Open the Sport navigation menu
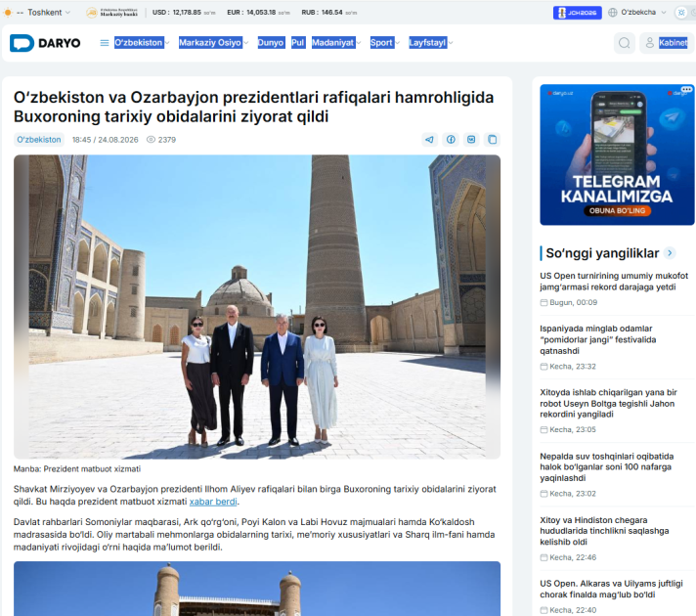This screenshot has width=696, height=616. 384,43
